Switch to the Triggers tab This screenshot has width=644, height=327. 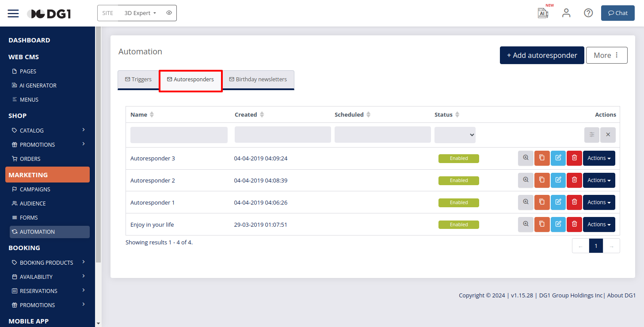[138, 80]
